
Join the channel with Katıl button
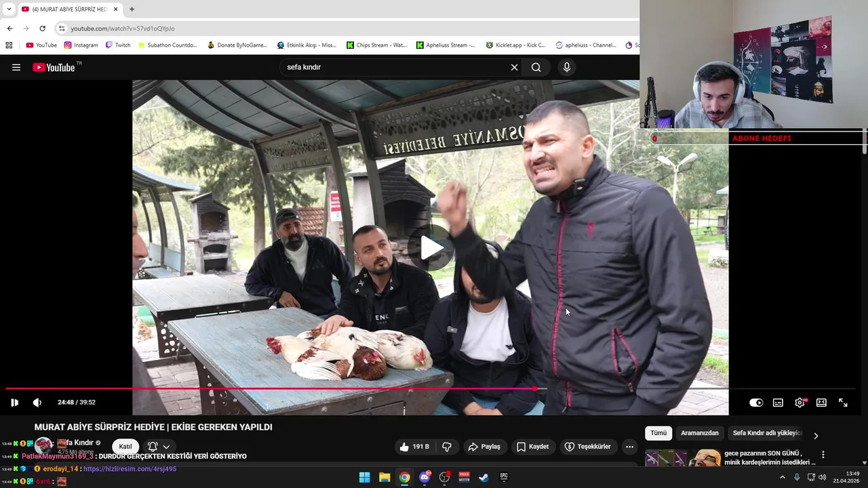(x=125, y=447)
